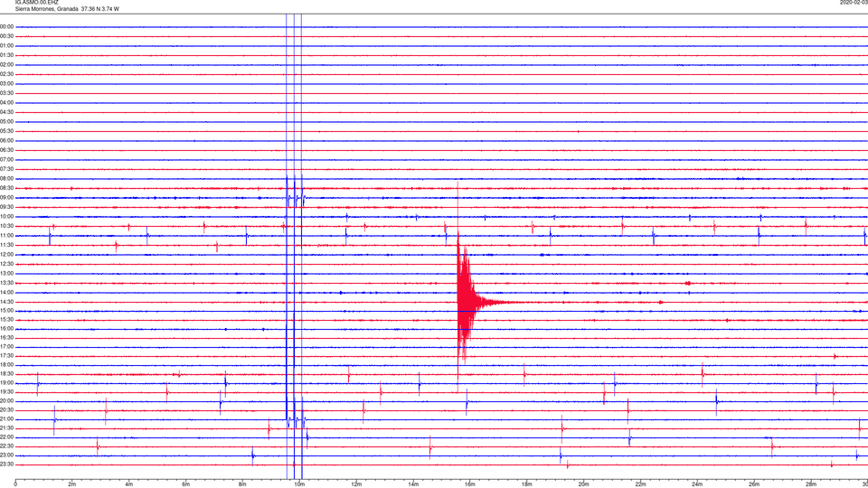Click the 26m axis tick label
Viewport: 868px width, 488px height.
coord(754,484)
